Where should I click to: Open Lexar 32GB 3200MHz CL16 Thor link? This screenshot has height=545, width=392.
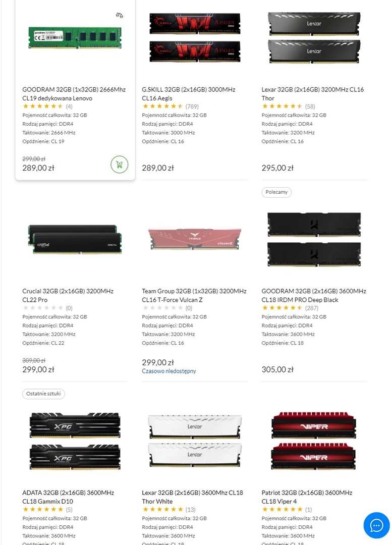[x=312, y=94]
